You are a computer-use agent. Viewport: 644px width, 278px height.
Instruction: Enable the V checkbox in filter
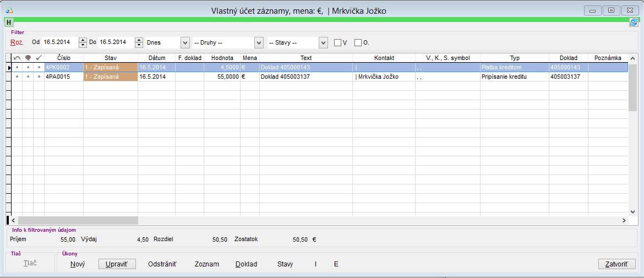click(338, 42)
